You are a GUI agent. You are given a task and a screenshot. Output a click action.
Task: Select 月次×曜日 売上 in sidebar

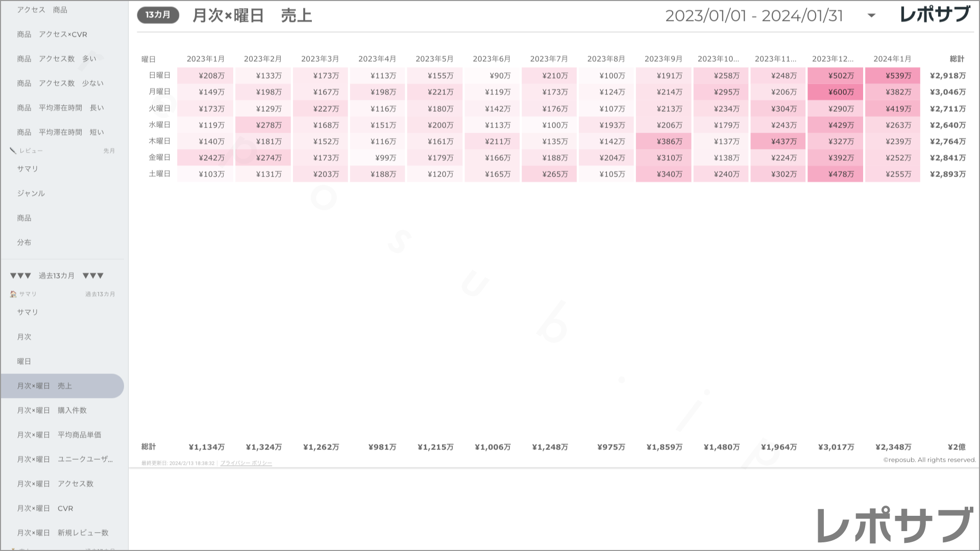pos(62,386)
